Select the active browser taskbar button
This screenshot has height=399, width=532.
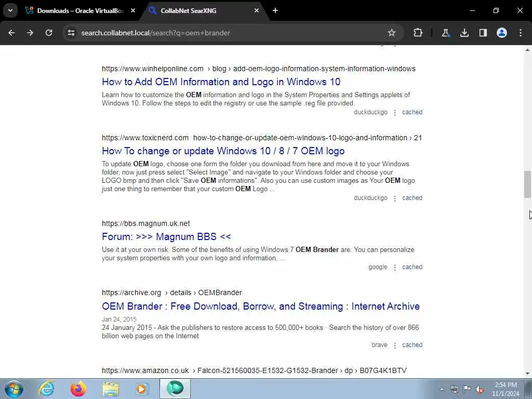click(x=175, y=389)
